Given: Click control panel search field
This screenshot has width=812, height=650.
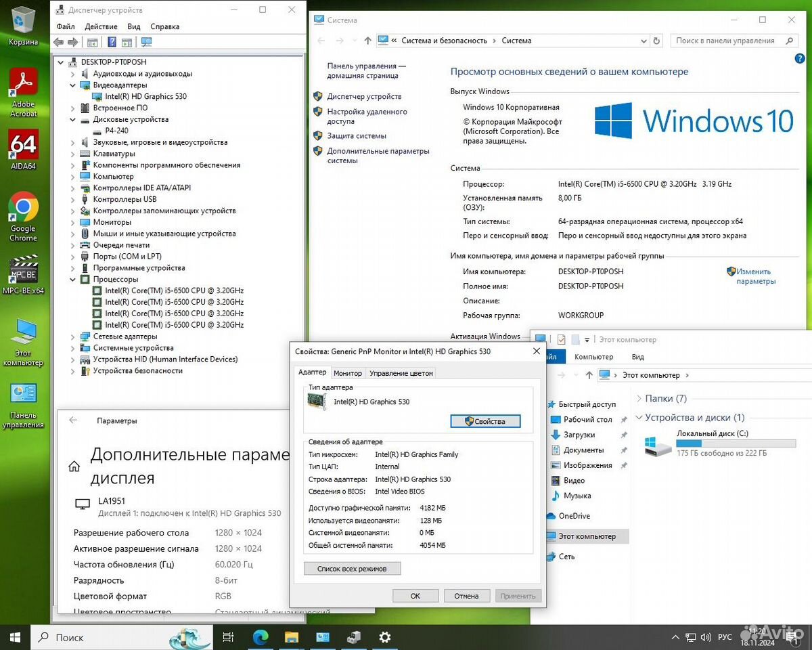Looking at the screenshot, I should point(734,41).
